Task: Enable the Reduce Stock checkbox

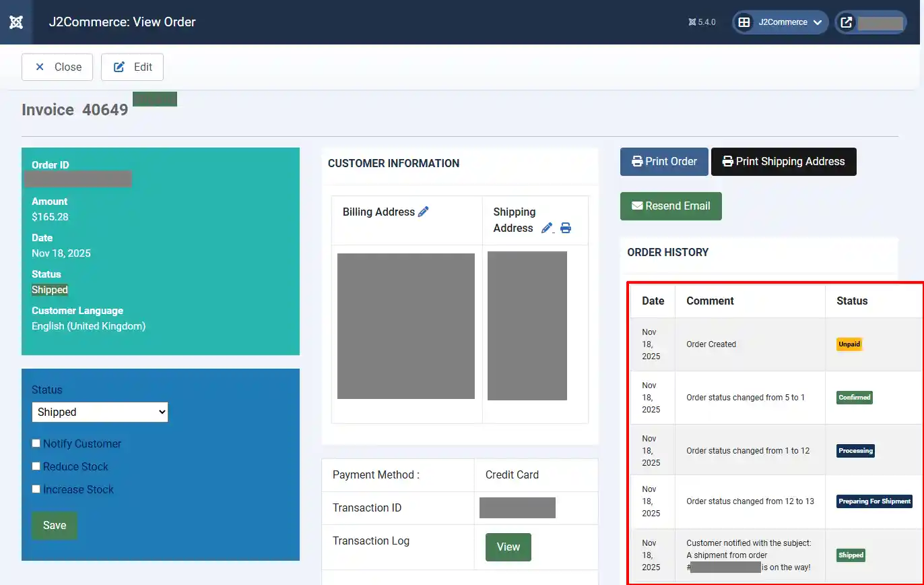Action: (x=36, y=466)
